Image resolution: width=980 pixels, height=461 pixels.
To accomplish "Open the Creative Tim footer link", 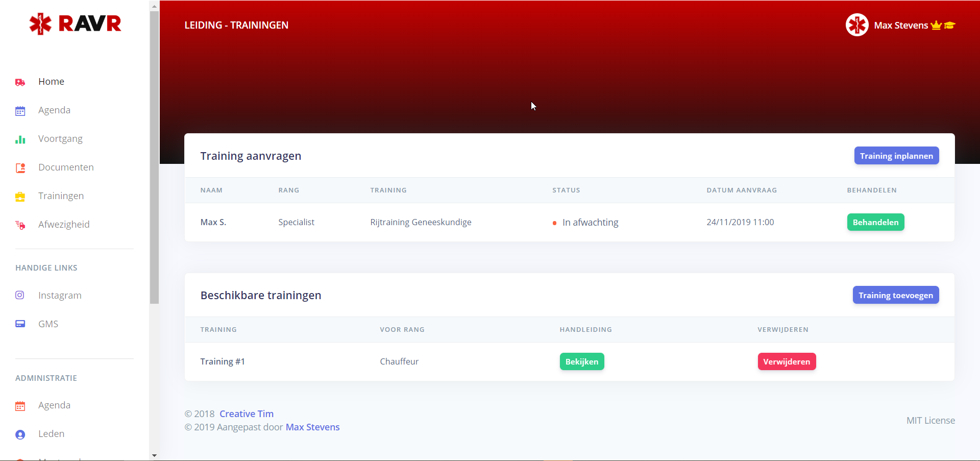I will [x=247, y=414].
